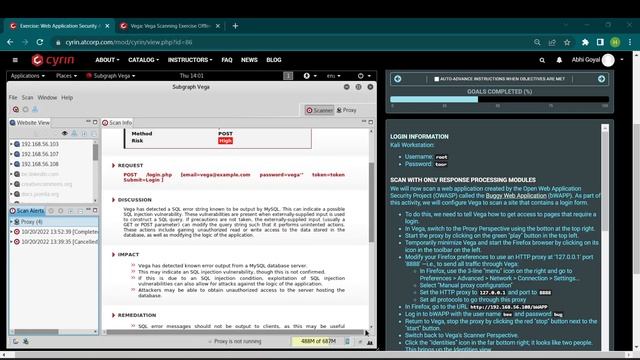Open the Vega File menu

pos(13,98)
